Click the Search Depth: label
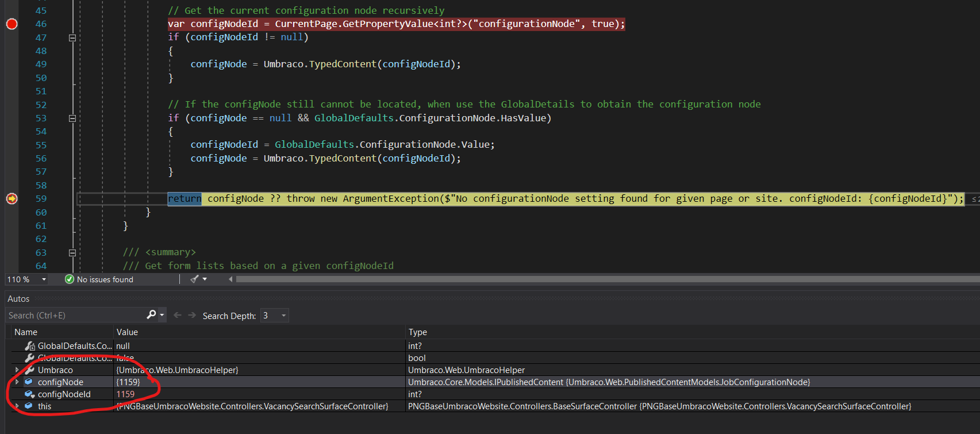Image resolution: width=980 pixels, height=434 pixels. (229, 316)
